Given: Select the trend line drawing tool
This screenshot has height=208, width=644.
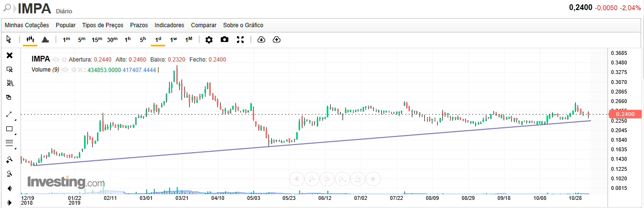Looking at the screenshot, I should click(9, 114).
